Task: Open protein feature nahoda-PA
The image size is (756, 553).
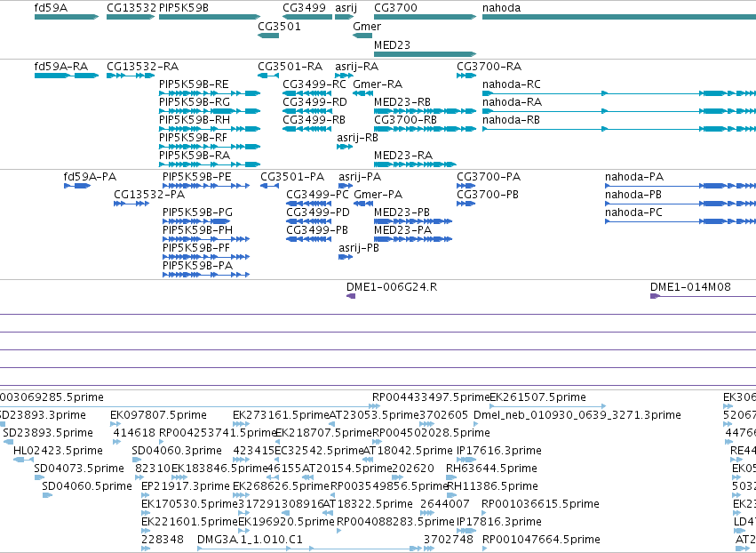Action: click(x=680, y=186)
